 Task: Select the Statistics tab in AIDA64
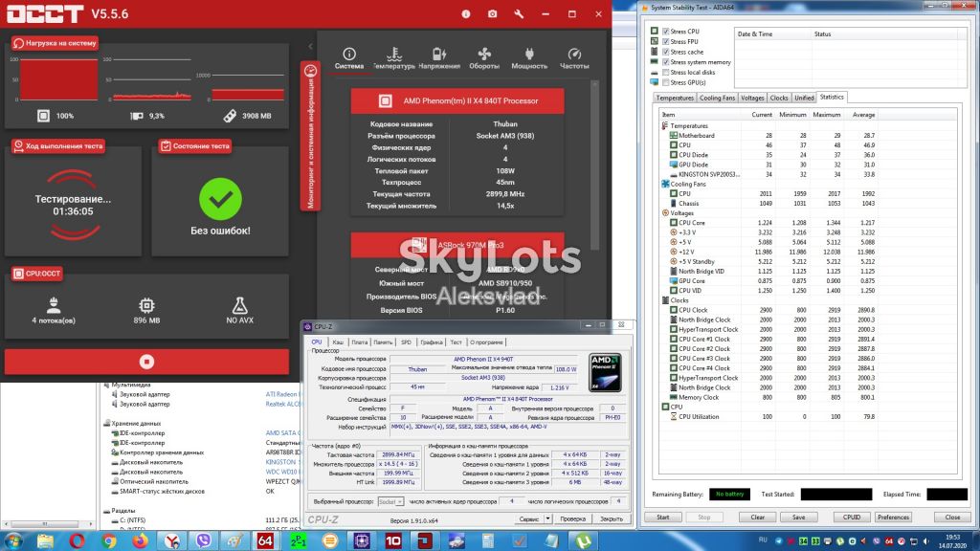coord(832,97)
